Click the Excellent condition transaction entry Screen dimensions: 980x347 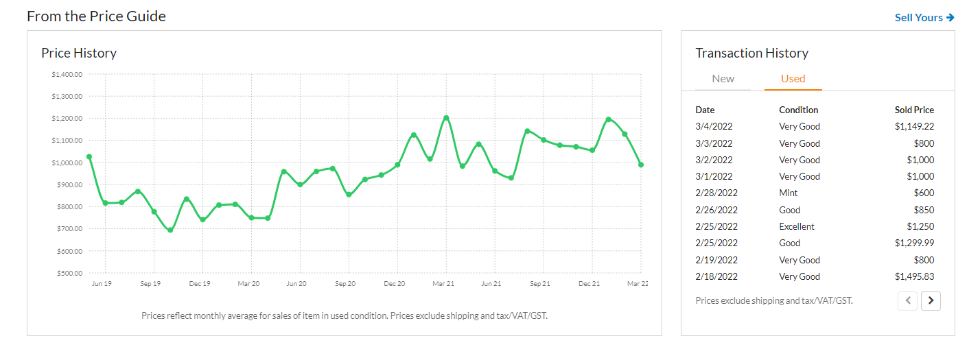pos(797,226)
